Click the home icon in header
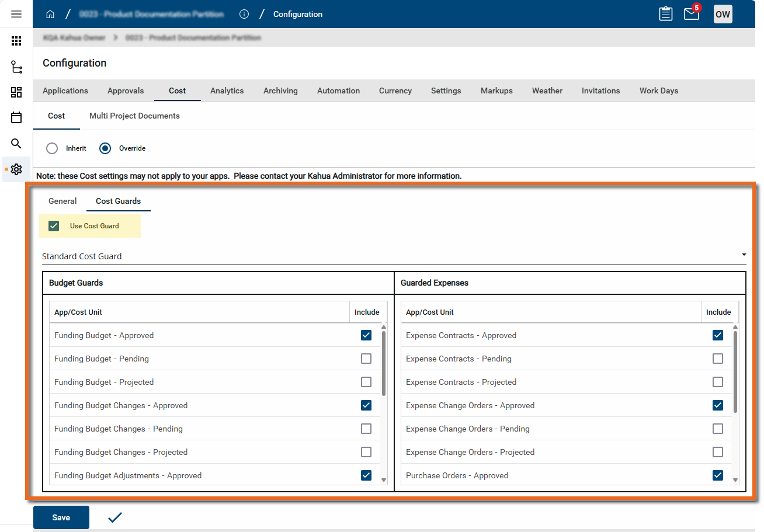The image size is (764, 532). click(x=50, y=14)
